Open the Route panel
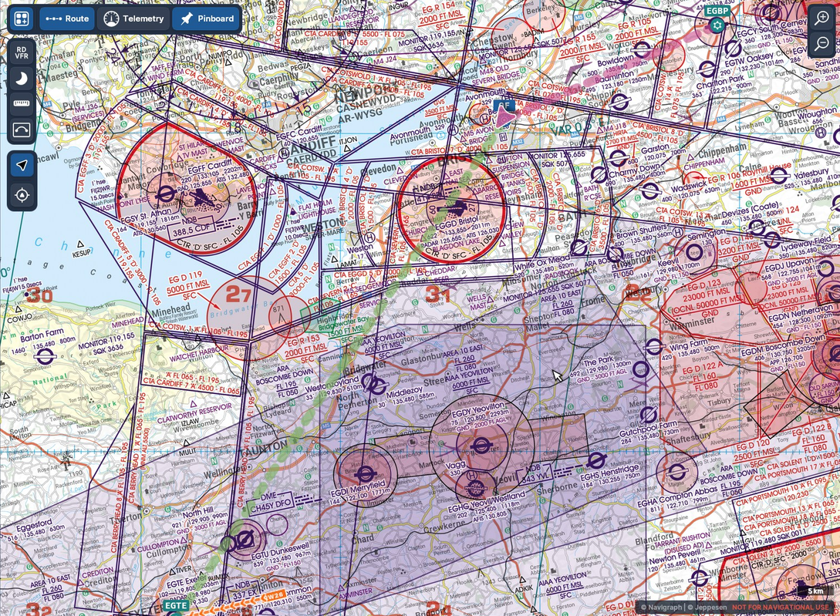The image size is (840, 616). click(x=68, y=19)
